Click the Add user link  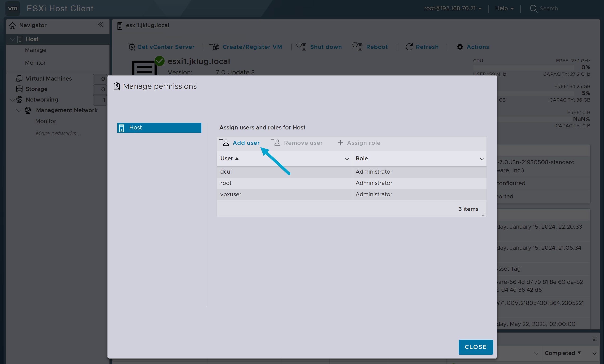pos(246,143)
